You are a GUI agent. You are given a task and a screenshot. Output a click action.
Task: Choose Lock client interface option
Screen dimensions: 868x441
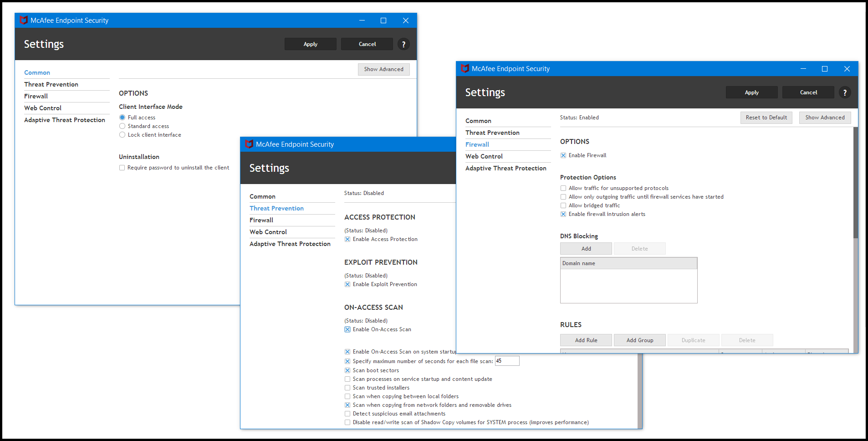pos(122,135)
